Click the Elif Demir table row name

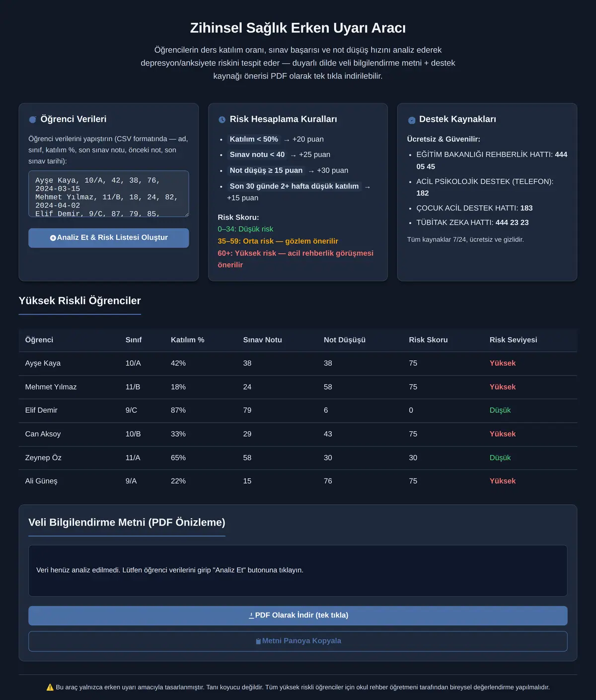(x=41, y=410)
